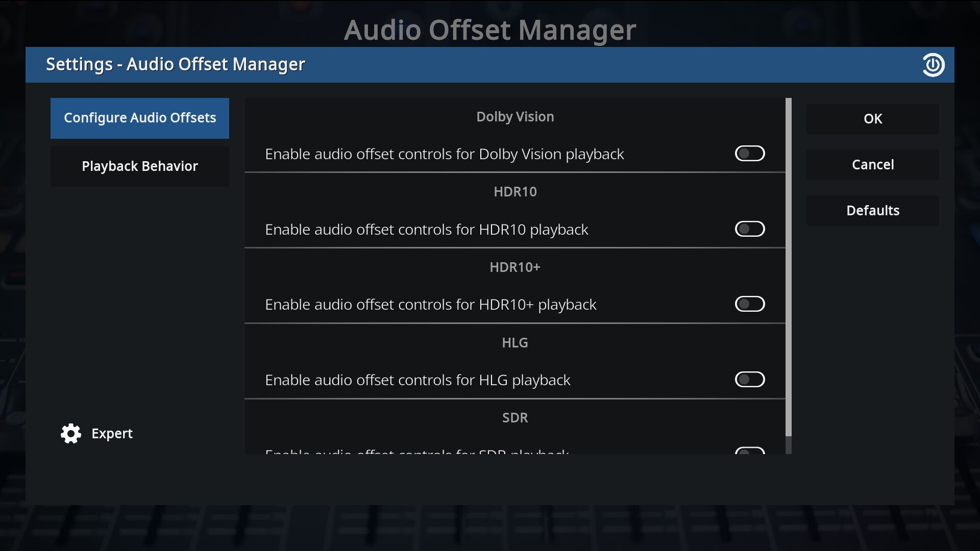Click Cancel to discard changes
980x551 pixels.
coord(872,165)
